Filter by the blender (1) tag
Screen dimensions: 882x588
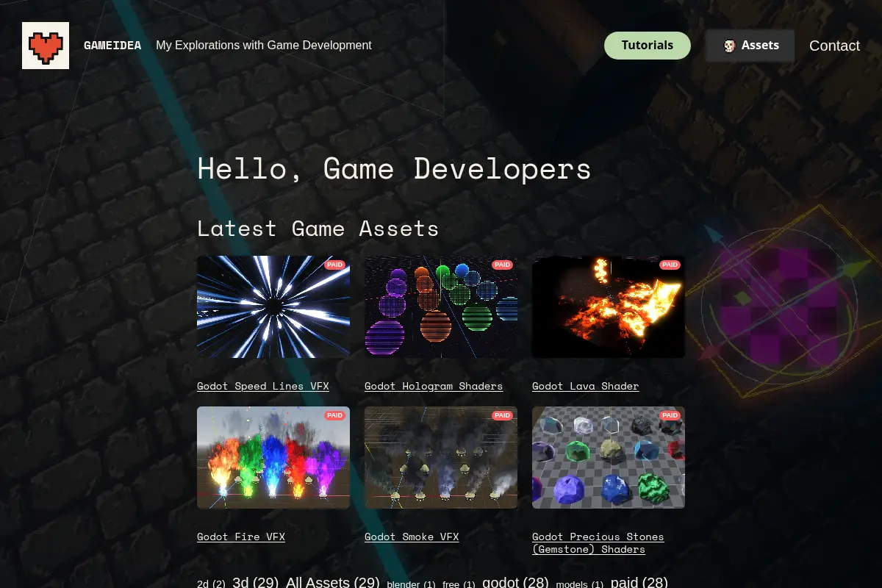coord(411,584)
